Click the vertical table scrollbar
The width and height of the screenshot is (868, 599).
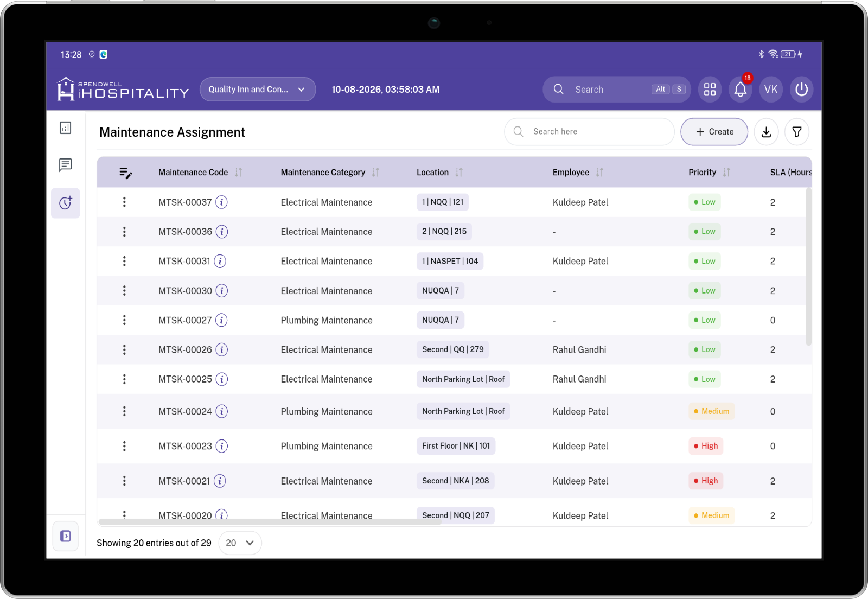click(808, 267)
